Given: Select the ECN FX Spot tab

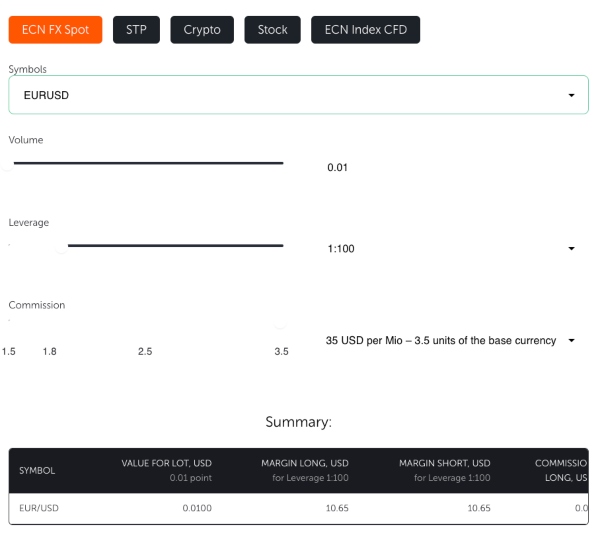Looking at the screenshot, I should 55,30.
